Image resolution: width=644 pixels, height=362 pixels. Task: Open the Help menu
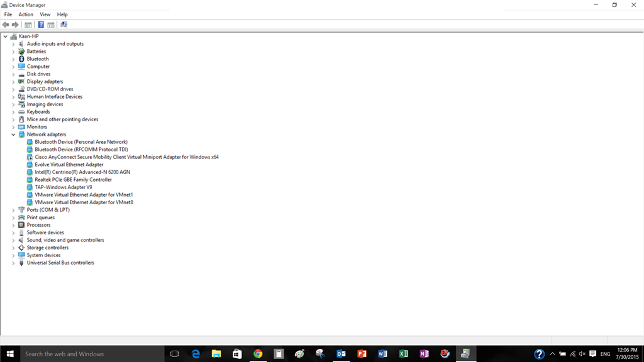coord(62,14)
